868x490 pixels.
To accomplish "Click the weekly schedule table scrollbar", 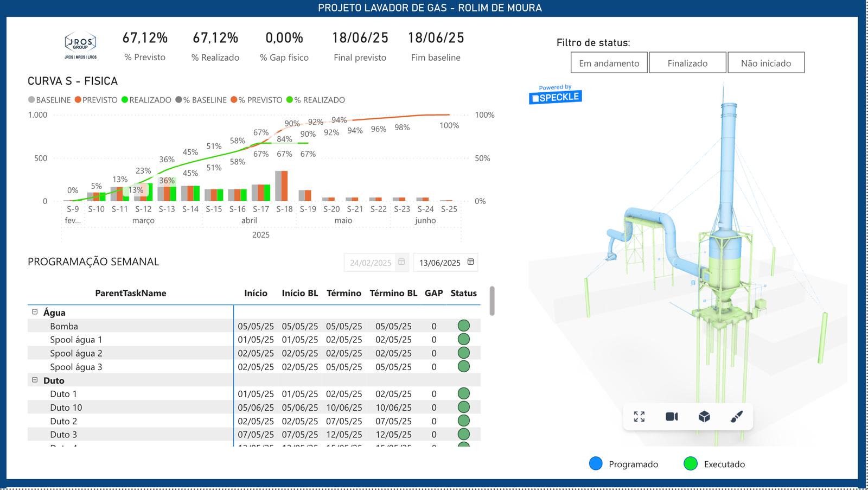I will point(492,301).
